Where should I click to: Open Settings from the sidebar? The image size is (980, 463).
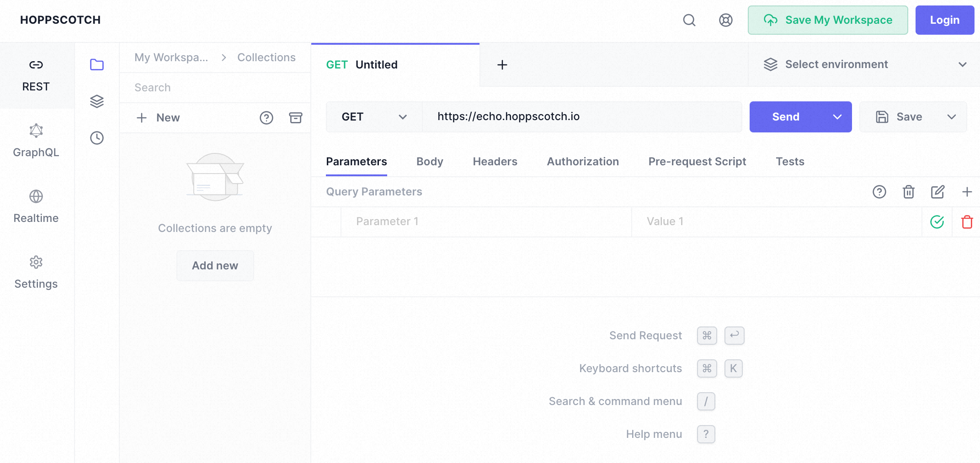pos(36,273)
